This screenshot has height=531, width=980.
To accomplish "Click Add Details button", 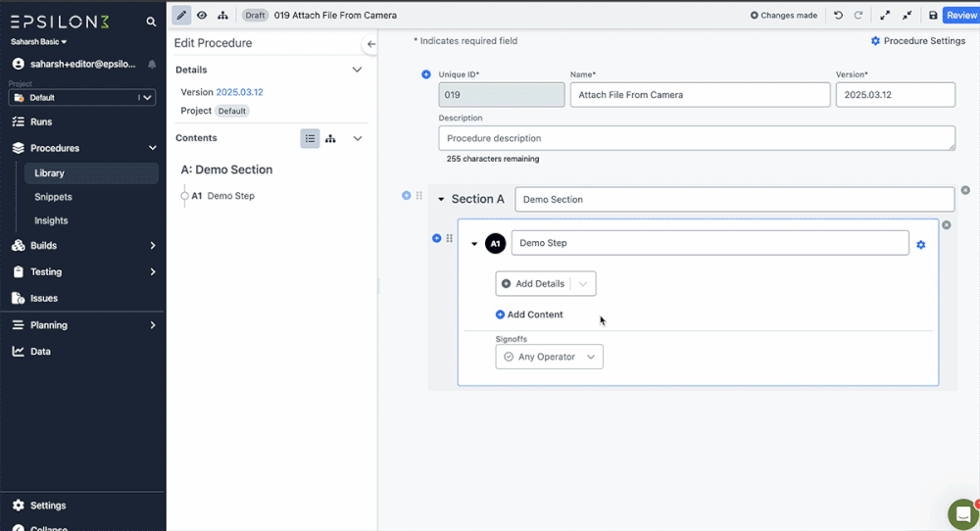I will coord(533,283).
